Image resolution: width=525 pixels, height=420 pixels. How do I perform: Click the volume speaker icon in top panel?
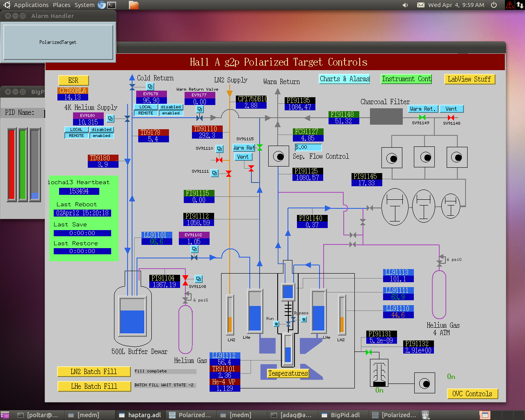405,5
